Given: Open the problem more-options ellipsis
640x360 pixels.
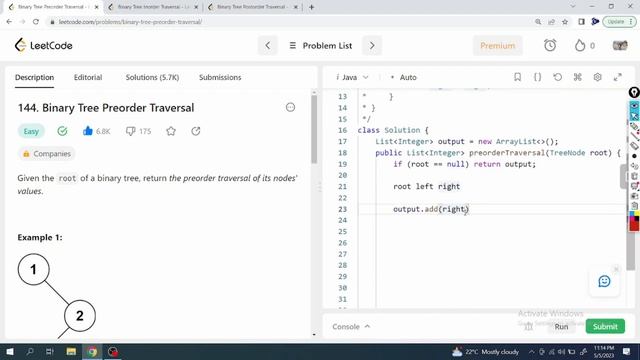Looking at the screenshot, I should pyautogui.click(x=290, y=107).
